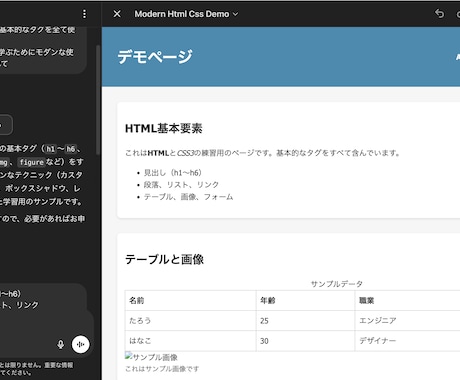Viewport: 460px width, 380px height.
Task: Click the テーブルと画像 heading
Action: 164,259
